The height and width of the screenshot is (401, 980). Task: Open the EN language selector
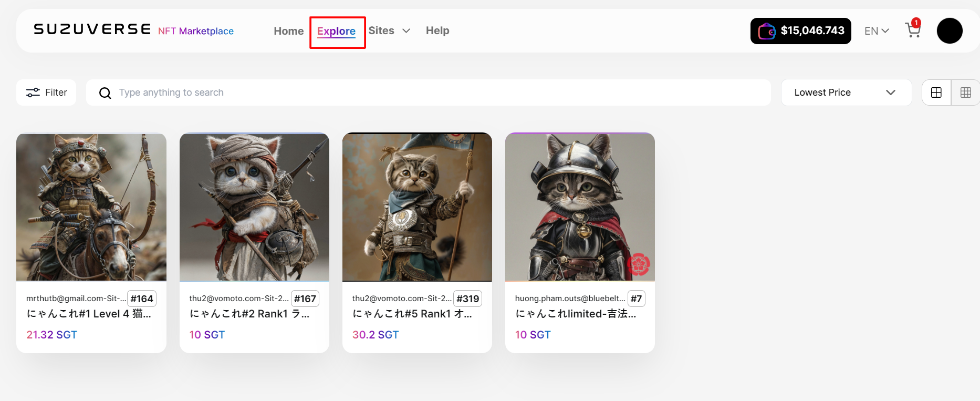[876, 31]
